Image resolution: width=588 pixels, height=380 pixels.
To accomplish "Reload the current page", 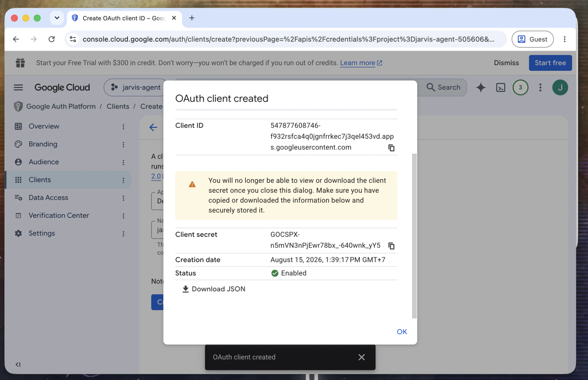I will point(51,39).
